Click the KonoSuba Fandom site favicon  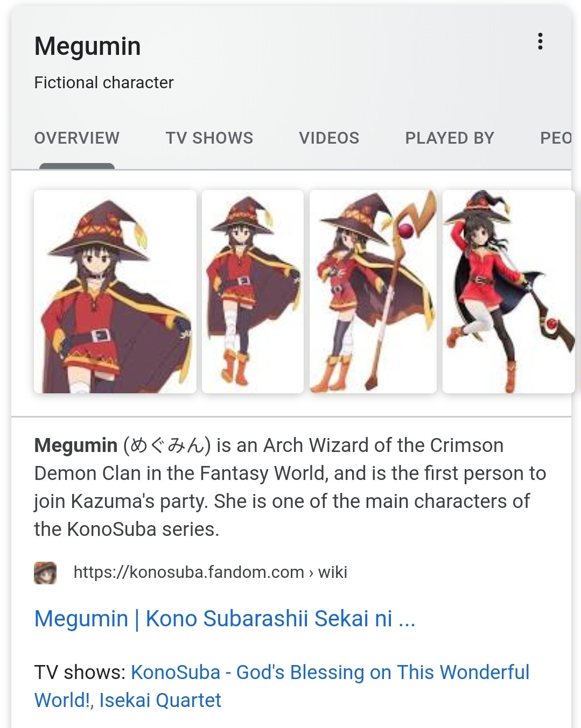[x=46, y=573]
